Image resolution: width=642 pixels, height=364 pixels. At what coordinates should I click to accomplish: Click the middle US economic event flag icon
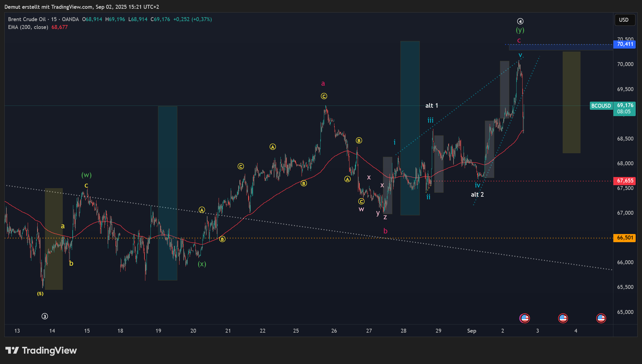563,318
